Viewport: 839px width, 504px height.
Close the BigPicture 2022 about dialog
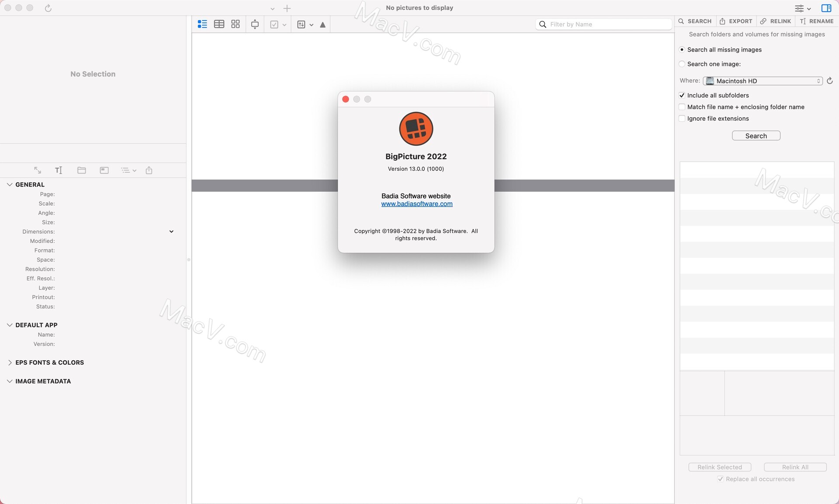pyautogui.click(x=346, y=99)
